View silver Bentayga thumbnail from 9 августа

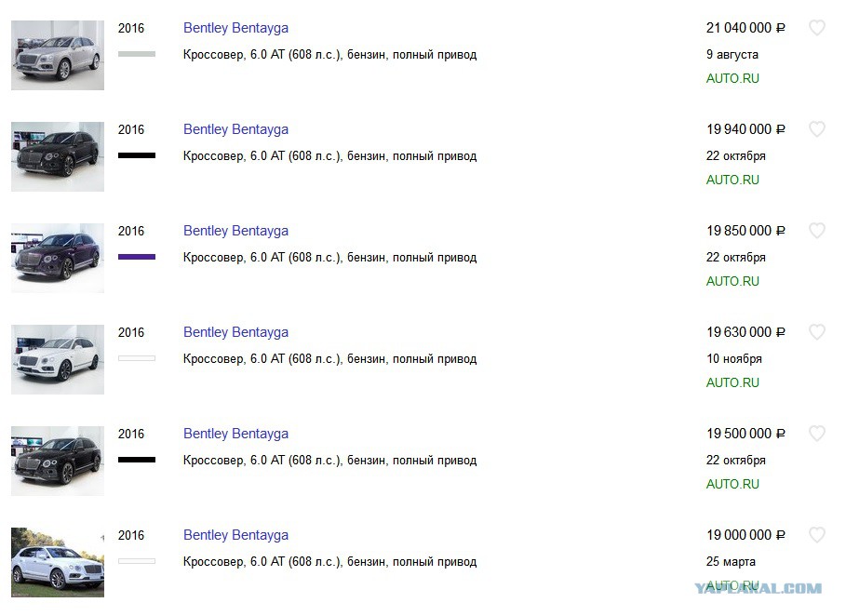click(58, 55)
